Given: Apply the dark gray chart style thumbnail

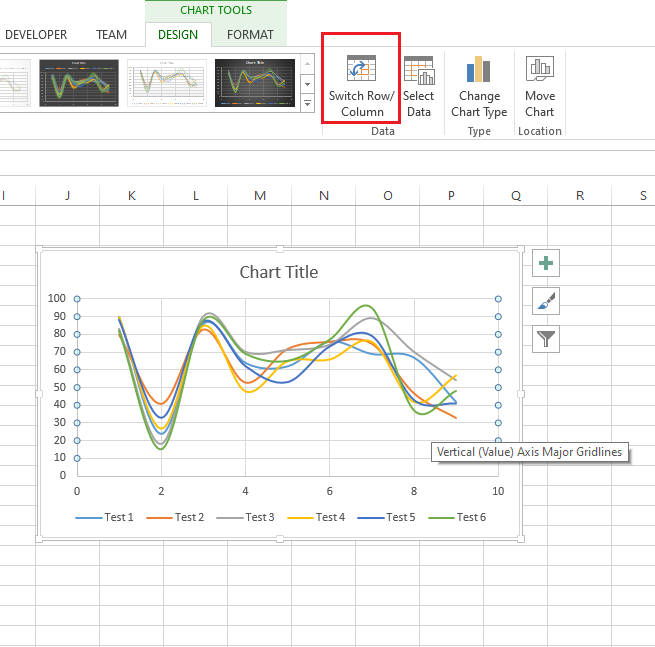Looking at the screenshot, I should tap(79, 83).
